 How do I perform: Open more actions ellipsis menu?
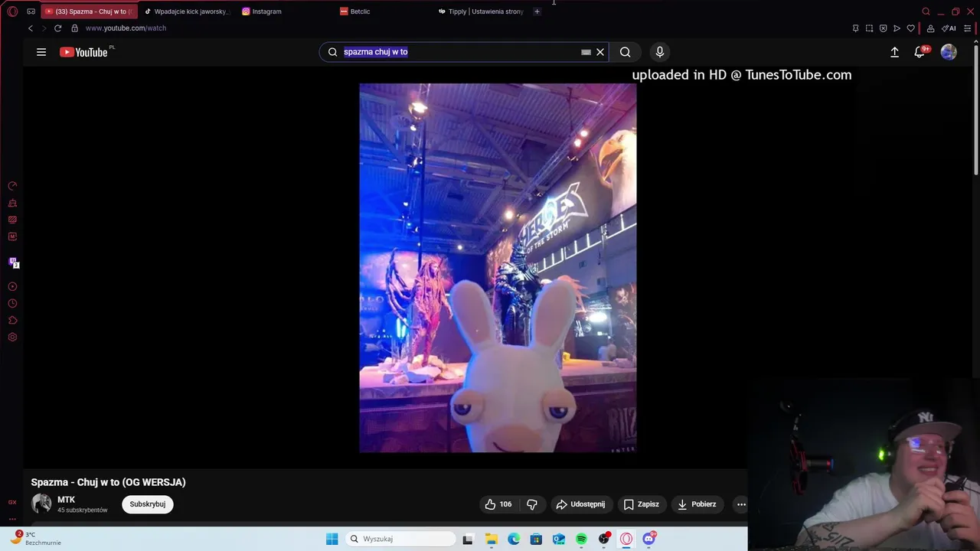coord(741,504)
